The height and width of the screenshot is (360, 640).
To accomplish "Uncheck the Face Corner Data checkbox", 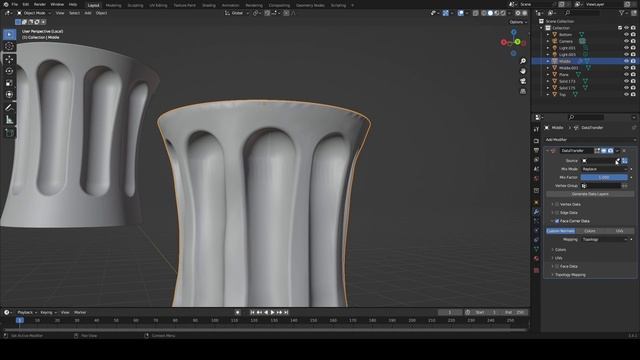I will click(557, 221).
